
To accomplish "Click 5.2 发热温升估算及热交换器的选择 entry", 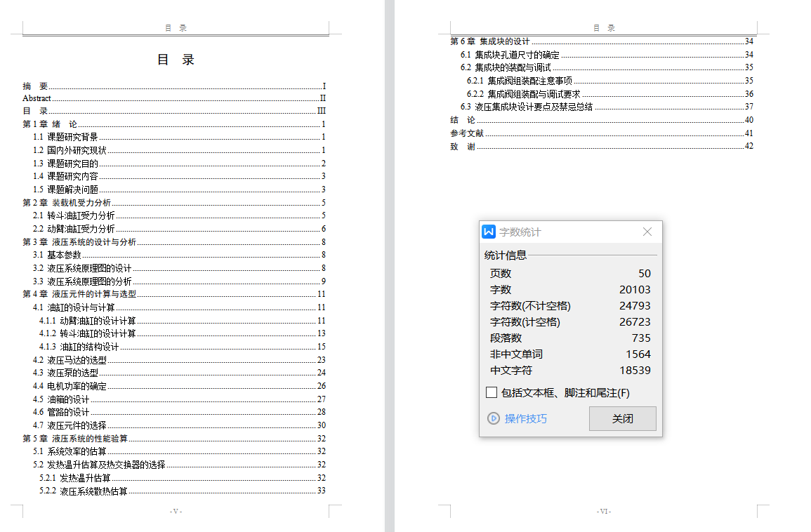I will pos(180,465).
